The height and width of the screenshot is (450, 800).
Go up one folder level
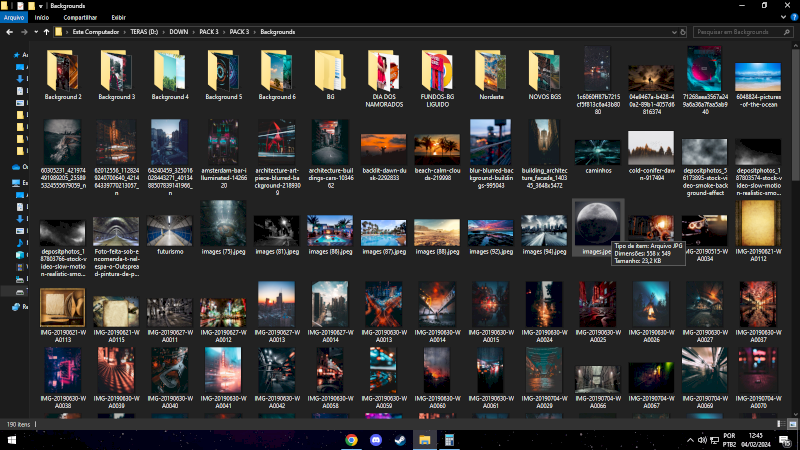(46, 32)
